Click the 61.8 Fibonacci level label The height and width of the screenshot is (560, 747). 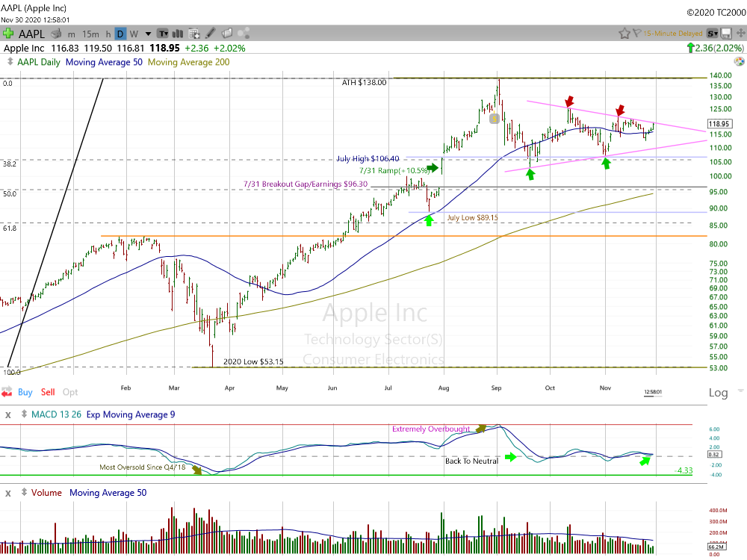click(10, 228)
